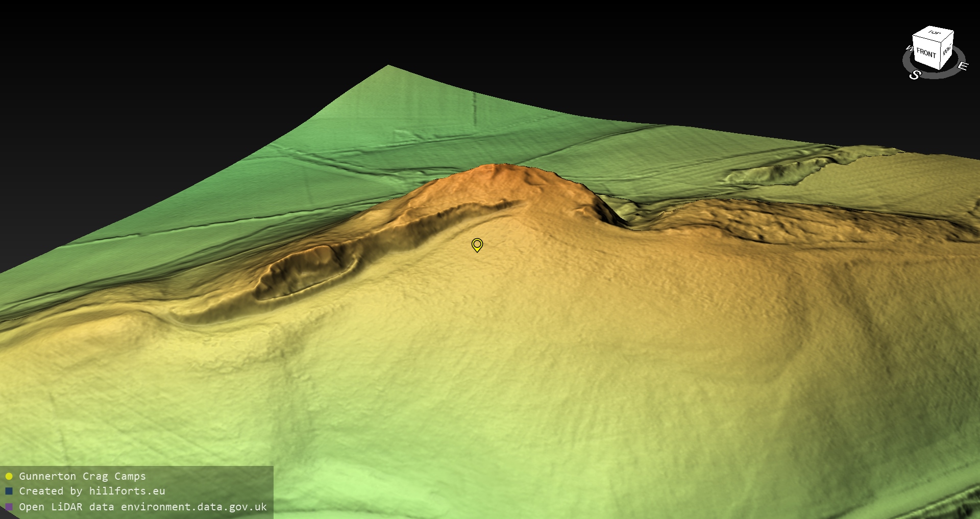Click the oval enclosure earthwork on the left ridge
The image size is (980, 519).
[306, 270]
